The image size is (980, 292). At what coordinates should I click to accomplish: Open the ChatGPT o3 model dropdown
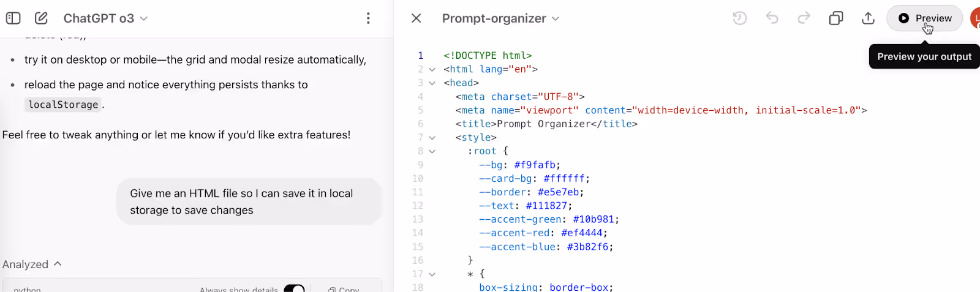click(x=105, y=18)
